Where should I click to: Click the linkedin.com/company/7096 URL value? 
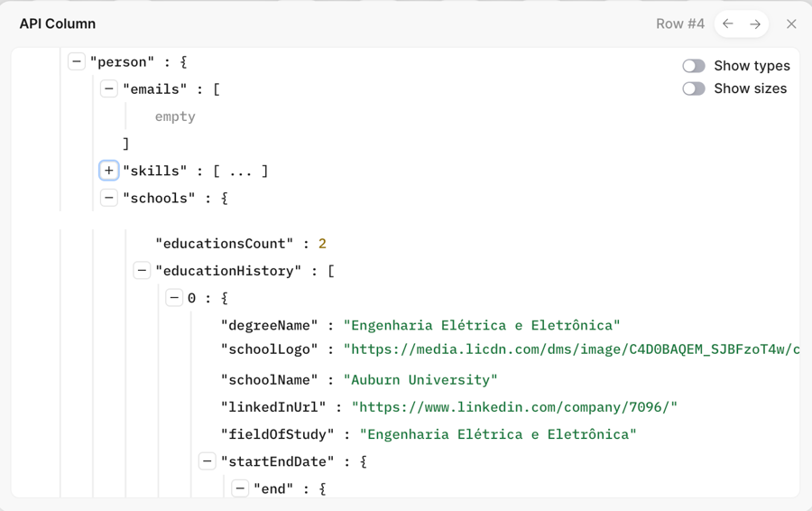click(514, 407)
